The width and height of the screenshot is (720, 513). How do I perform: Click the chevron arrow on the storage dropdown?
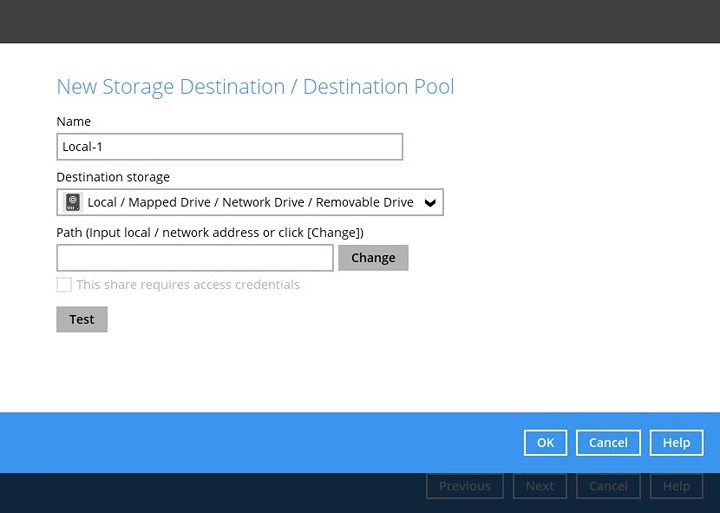click(x=430, y=203)
